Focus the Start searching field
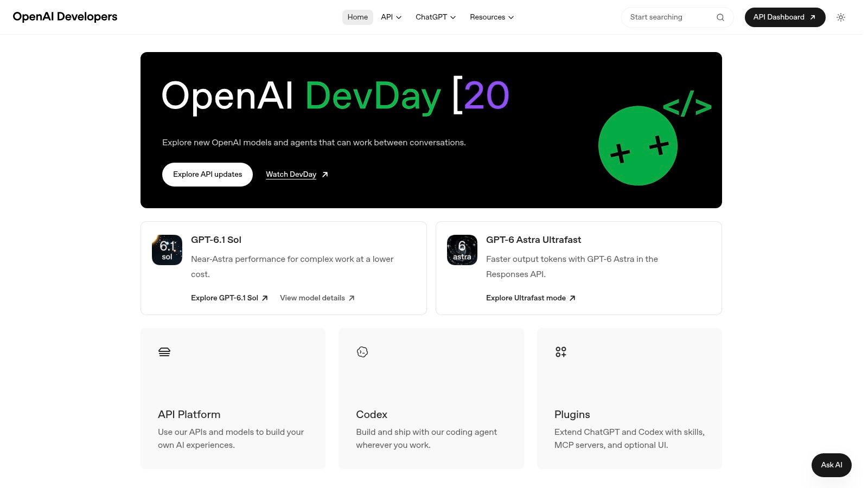 (x=677, y=17)
